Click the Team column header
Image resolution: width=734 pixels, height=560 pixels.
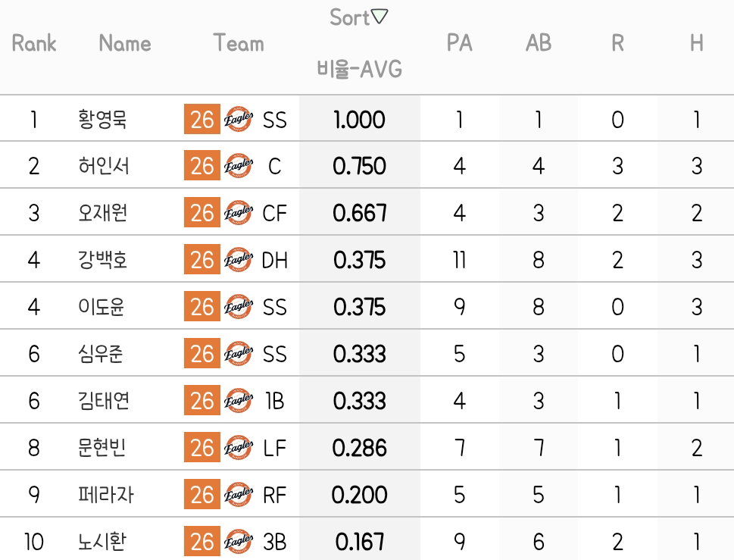[x=239, y=42]
